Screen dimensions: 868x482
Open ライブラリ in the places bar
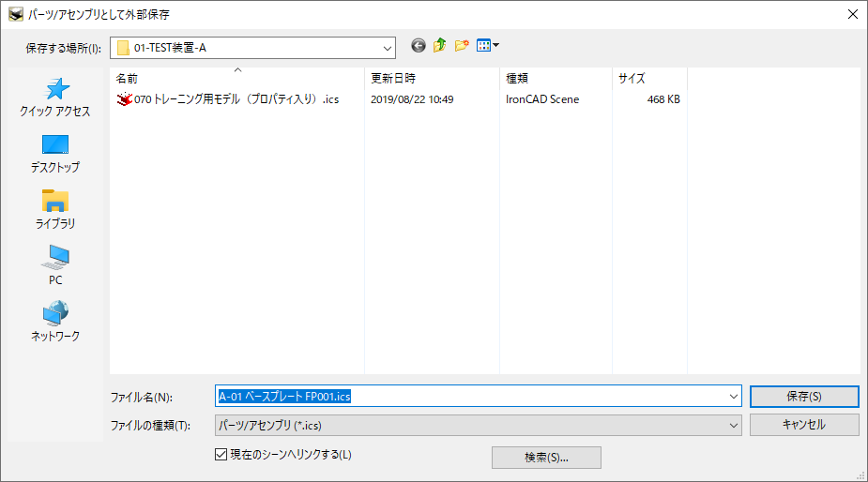point(55,210)
